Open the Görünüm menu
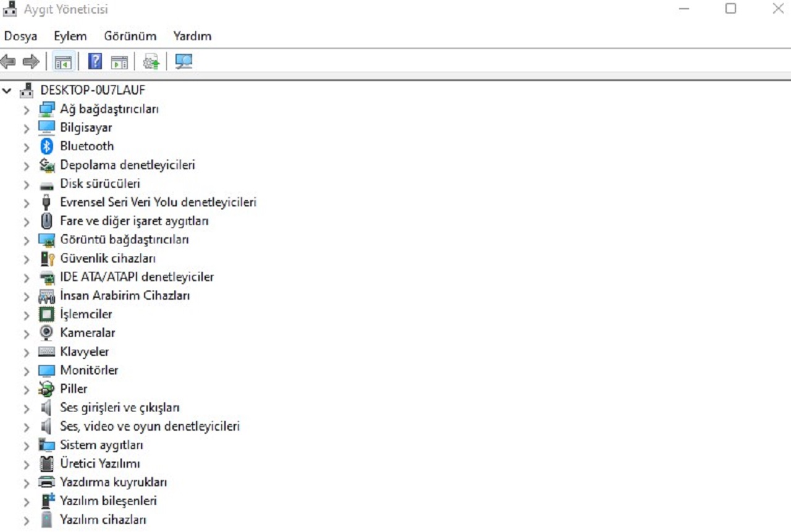The height and width of the screenshot is (532, 791). coord(130,36)
